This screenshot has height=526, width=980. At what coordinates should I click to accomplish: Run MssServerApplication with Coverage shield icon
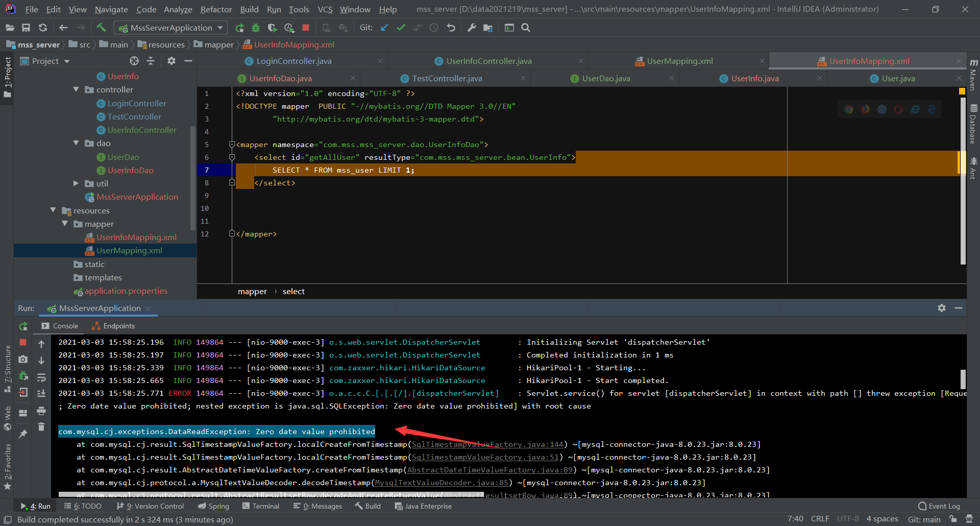[273, 28]
